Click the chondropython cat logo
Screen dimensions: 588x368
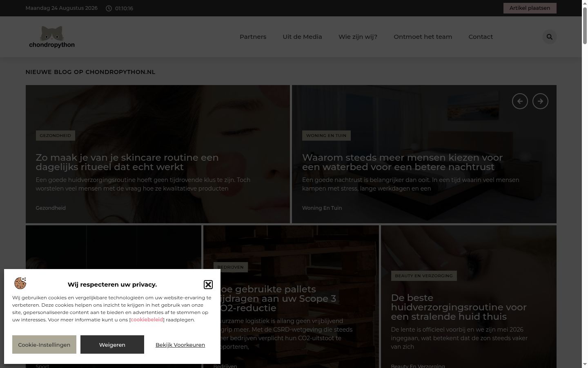[52, 37]
